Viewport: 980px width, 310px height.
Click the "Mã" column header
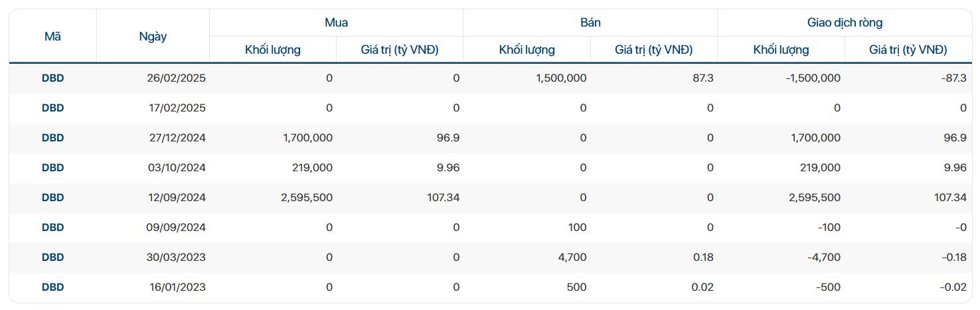[x=53, y=37]
